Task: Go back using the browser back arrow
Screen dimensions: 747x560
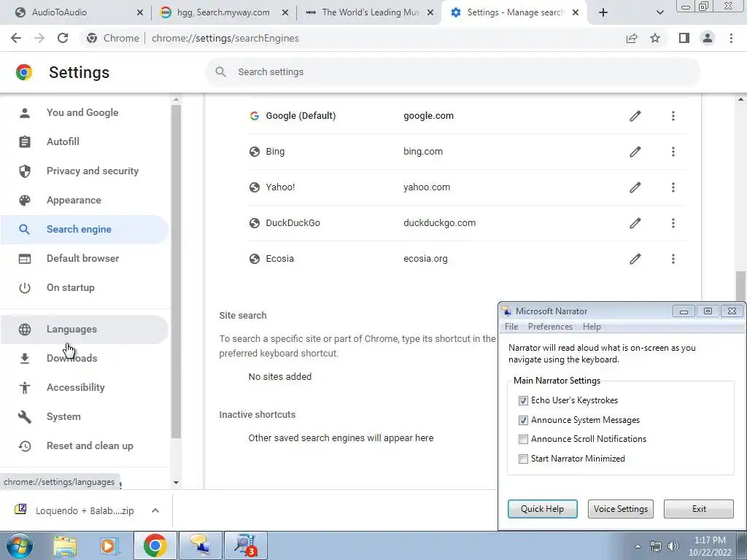Action: click(16, 38)
